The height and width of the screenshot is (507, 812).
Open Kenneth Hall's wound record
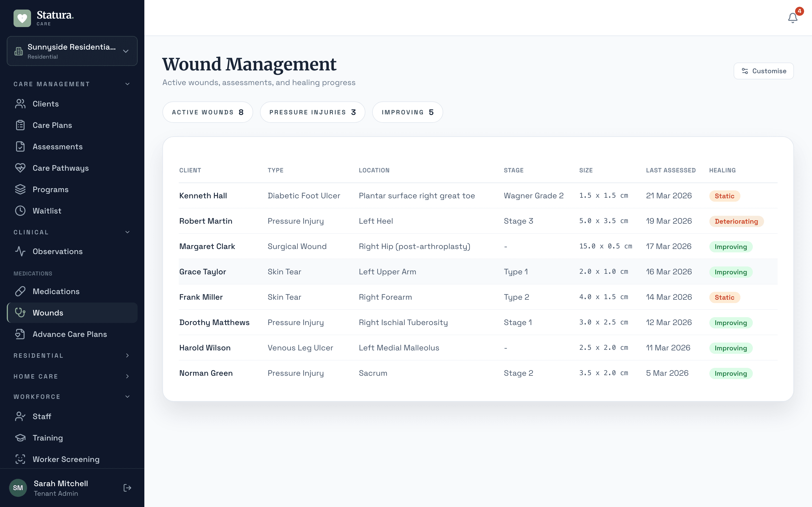[203, 195]
